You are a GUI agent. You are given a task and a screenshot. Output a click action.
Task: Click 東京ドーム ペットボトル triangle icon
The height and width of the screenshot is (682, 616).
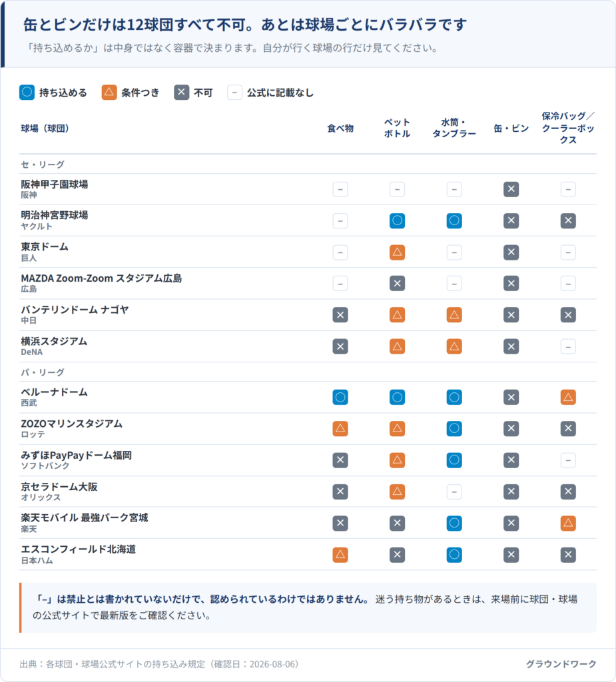[397, 252]
